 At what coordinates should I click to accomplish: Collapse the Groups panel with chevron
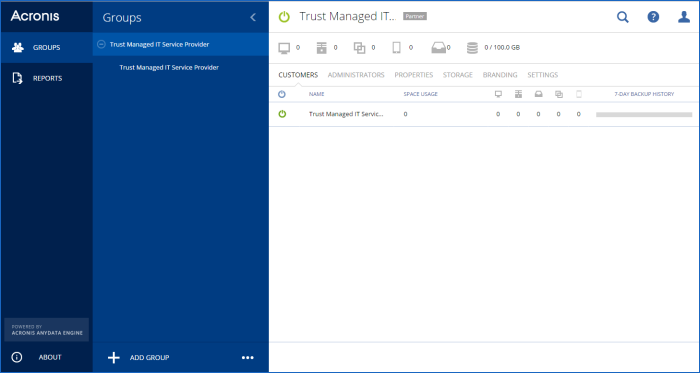point(253,17)
